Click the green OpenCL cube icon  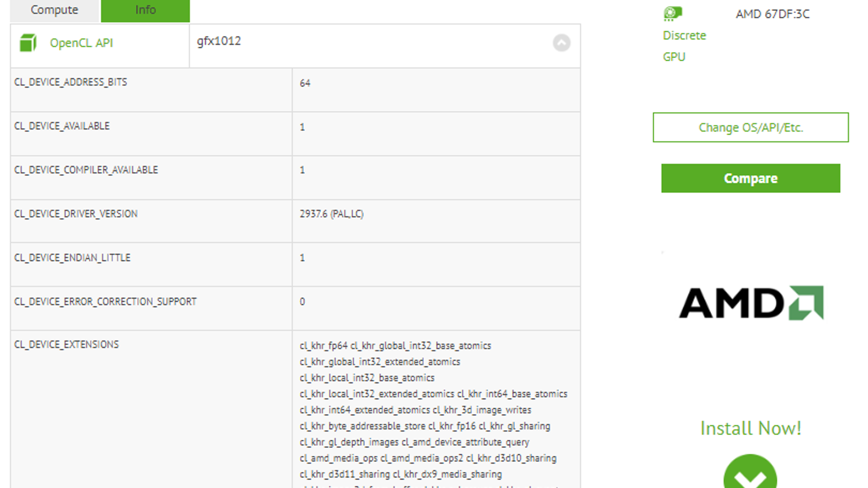[x=28, y=43]
